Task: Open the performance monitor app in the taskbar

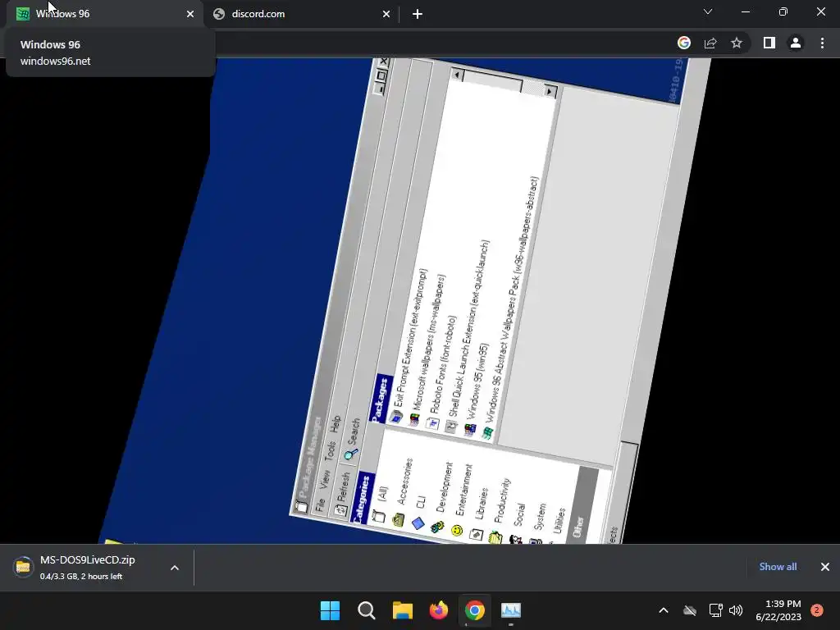Action: 511,610
